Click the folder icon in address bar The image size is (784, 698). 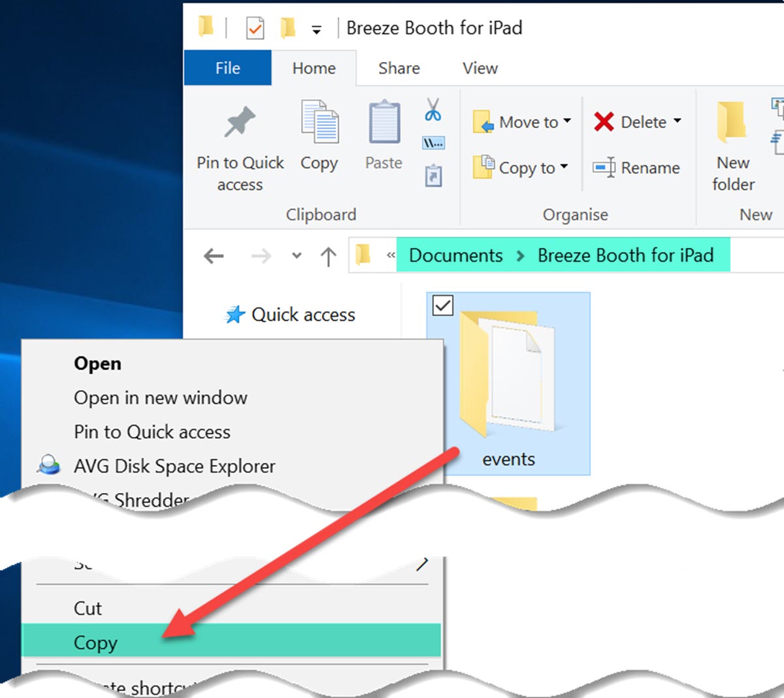point(363,255)
